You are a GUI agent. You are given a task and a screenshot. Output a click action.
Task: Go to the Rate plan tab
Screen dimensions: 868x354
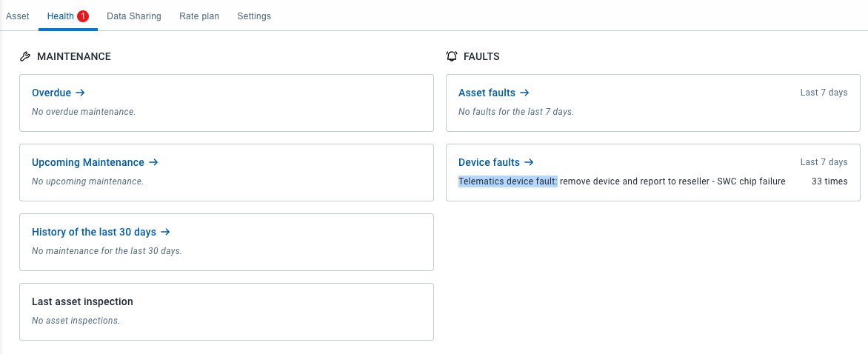pyautogui.click(x=199, y=16)
